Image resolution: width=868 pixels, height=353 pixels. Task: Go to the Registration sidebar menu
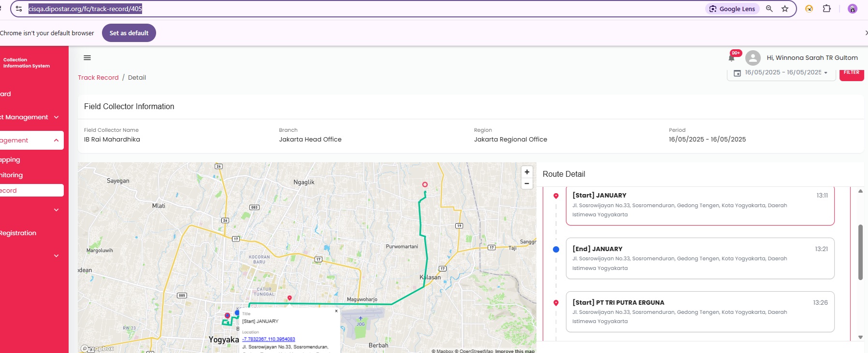(18, 233)
